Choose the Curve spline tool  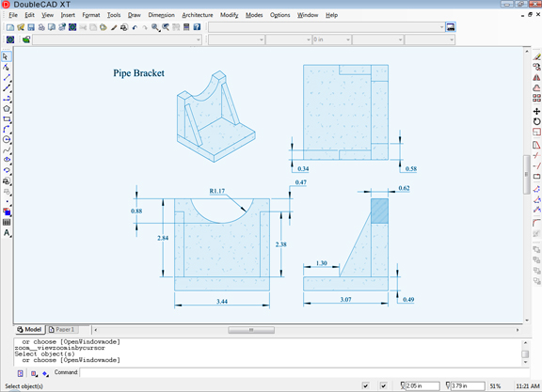7,149
